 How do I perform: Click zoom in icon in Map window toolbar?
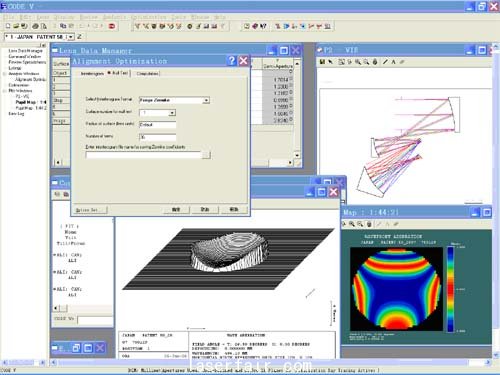pos(352,224)
